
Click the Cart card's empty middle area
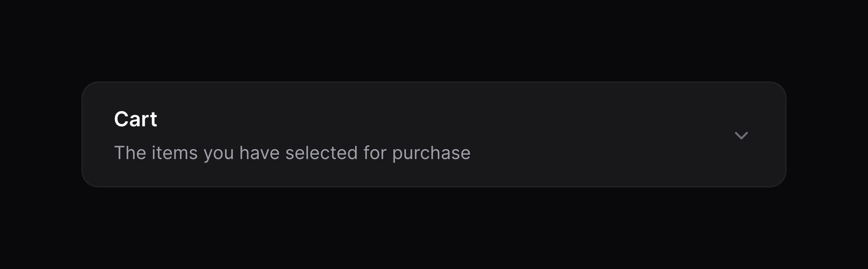[603, 134]
